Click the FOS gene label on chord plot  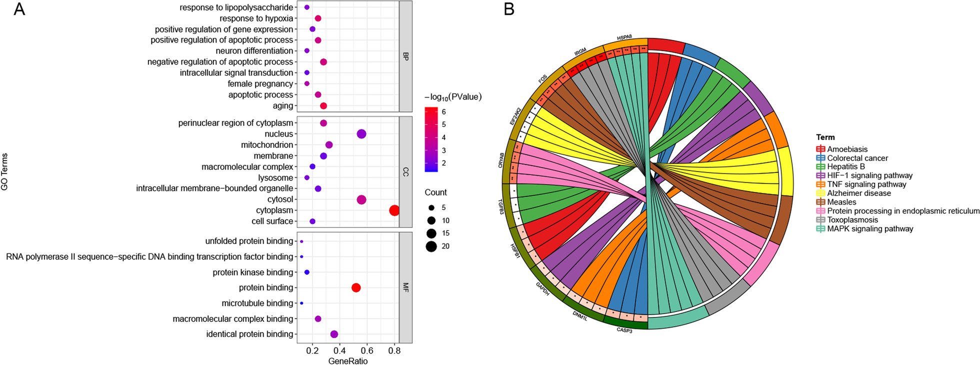pos(542,78)
